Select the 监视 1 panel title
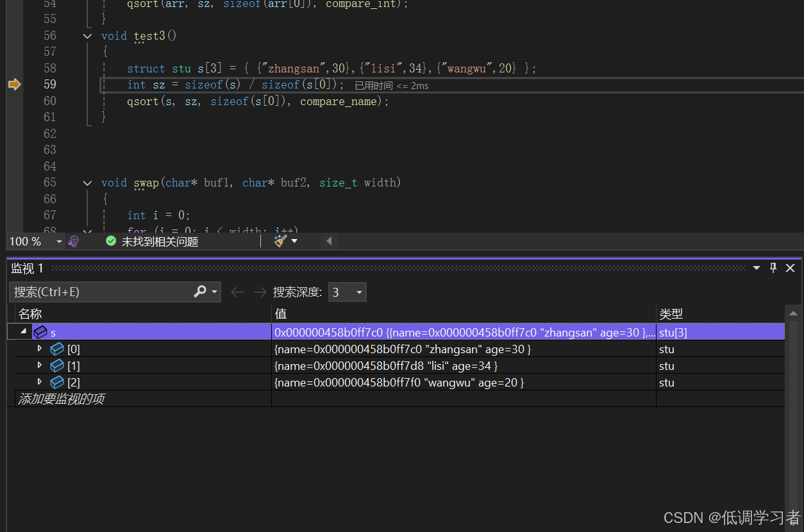Viewport: 804px width, 532px height. pos(27,268)
